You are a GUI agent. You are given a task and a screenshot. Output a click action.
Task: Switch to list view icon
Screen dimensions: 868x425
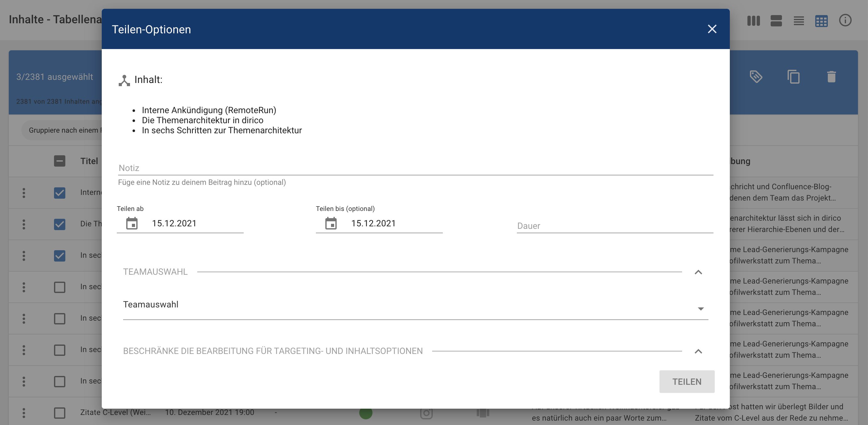799,20
